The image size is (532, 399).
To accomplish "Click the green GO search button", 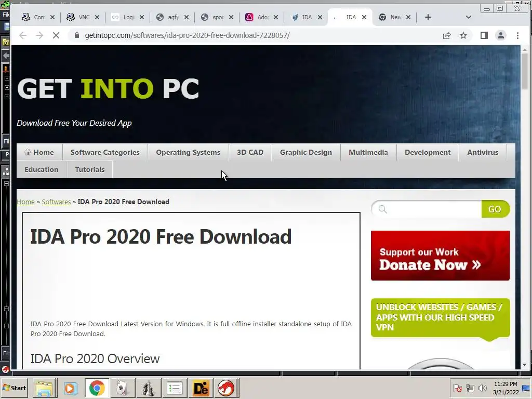I will 495,209.
